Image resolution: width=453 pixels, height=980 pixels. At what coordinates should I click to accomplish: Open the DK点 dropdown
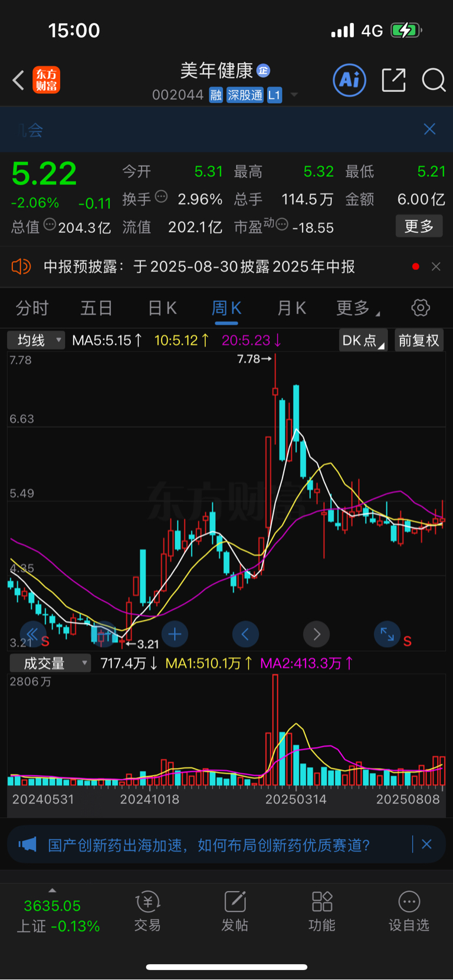click(363, 341)
